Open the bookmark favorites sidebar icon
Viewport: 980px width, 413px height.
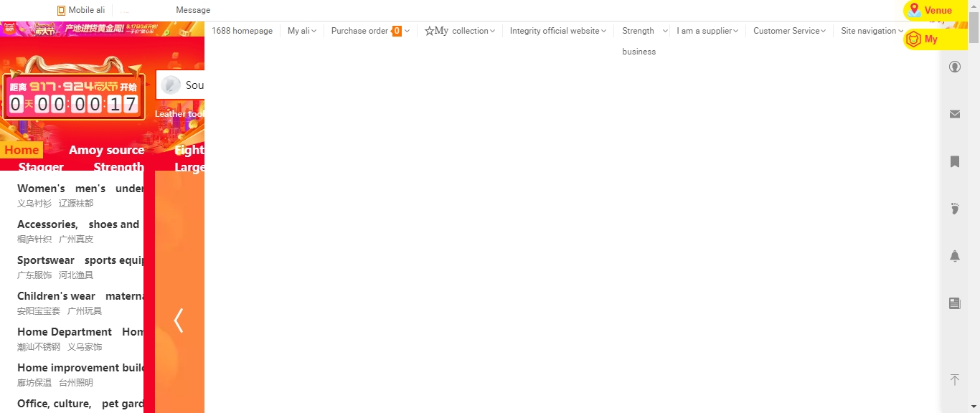(x=955, y=161)
